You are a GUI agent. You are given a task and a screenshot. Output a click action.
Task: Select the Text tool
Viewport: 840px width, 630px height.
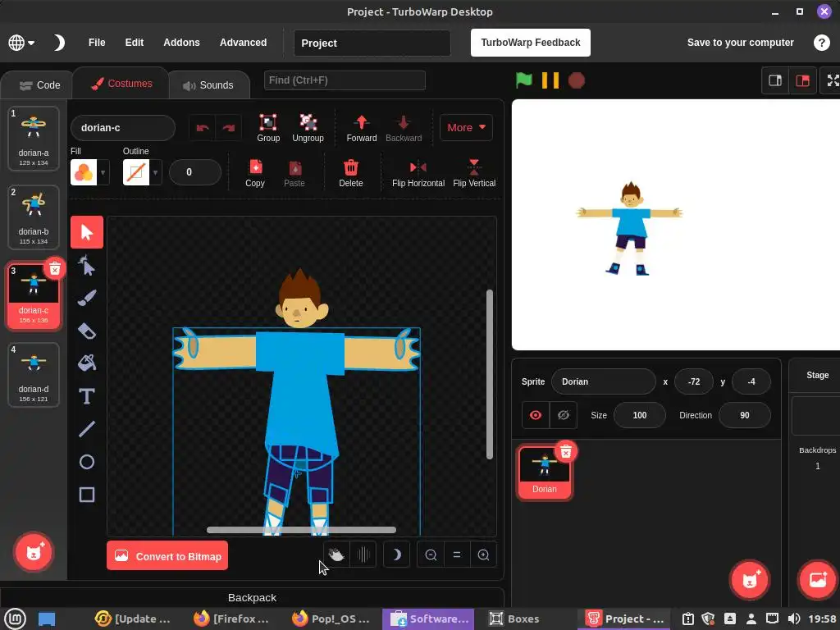click(87, 396)
